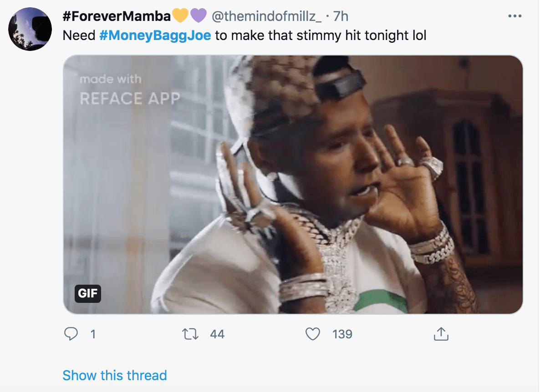Screen dimensions: 540x392
Task: Click the reply count number 1
Action: [x=93, y=334]
